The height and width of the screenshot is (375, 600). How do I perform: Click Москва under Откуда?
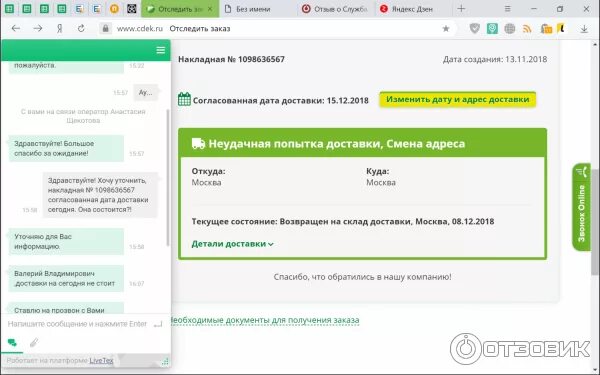pyautogui.click(x=206, y=183)
